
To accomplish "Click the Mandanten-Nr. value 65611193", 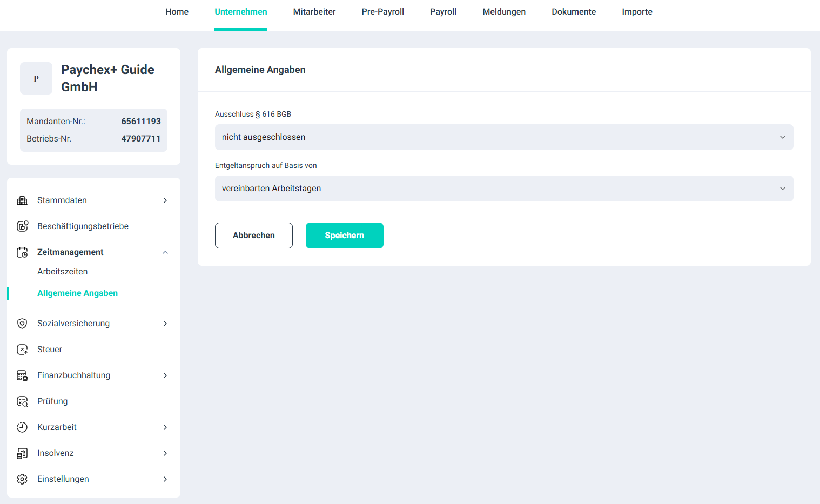I will (x=141, y=122).
